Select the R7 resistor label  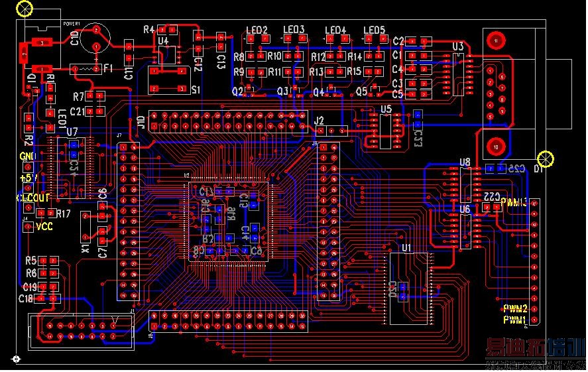[78, 97]
